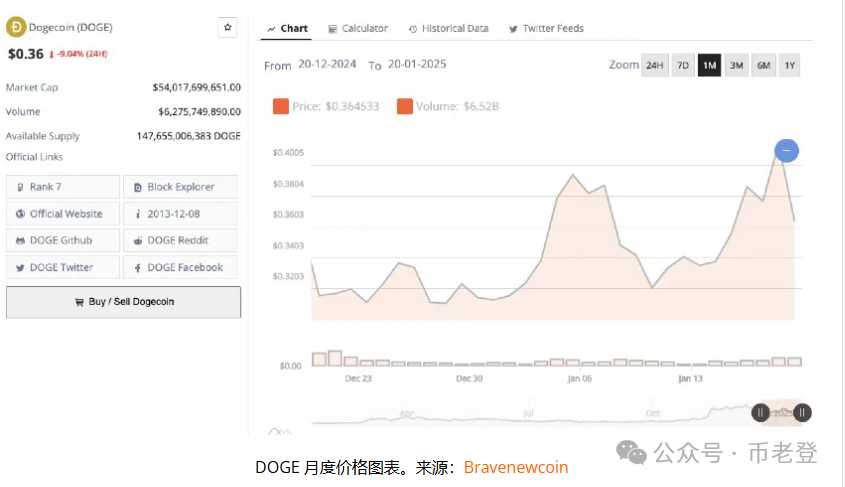Add Dogecoin to favorites with star icon
This screenshot has height=487, width=845.
pyautogui.click(x=227, y=27)
